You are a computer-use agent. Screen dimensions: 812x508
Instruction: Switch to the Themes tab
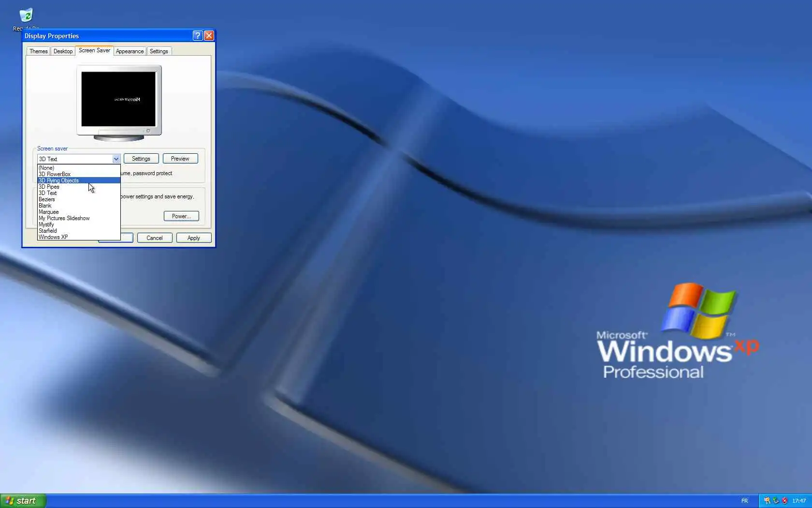pyautogui.click(x=39, y=51)
